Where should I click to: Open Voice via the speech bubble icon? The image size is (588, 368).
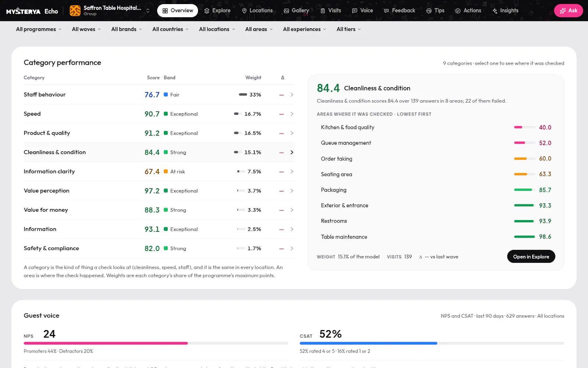point(355,11)
